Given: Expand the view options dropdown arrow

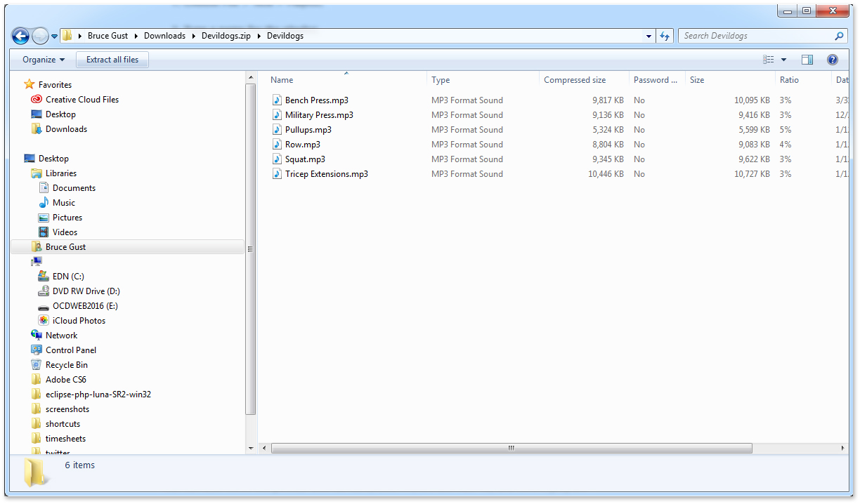Looking at the screenshot, I should pos(784,60).
